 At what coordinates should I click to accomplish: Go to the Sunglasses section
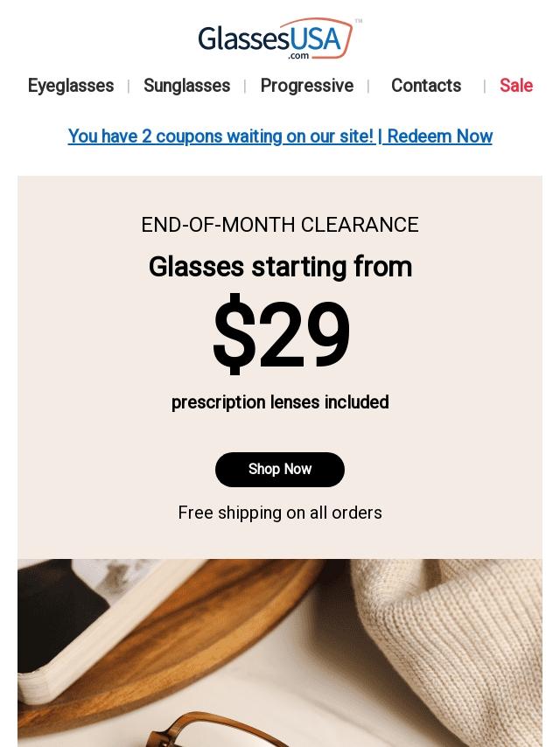click(x=186, y=86)
